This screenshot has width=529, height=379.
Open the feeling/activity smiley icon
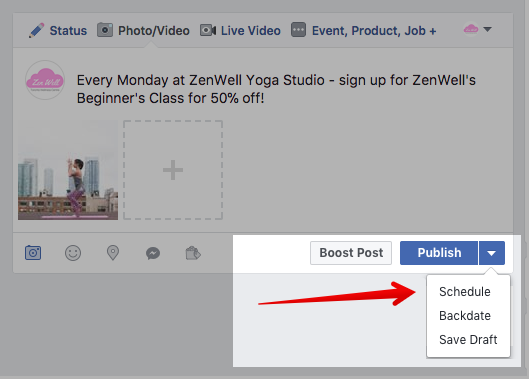point(73,253)
